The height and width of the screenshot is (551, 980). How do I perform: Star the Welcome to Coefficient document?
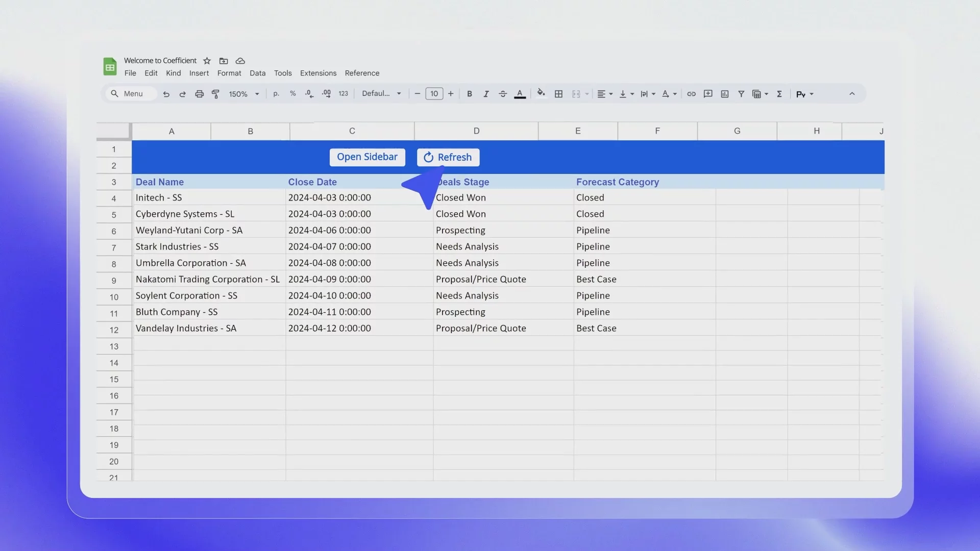(x=207, y=61)
